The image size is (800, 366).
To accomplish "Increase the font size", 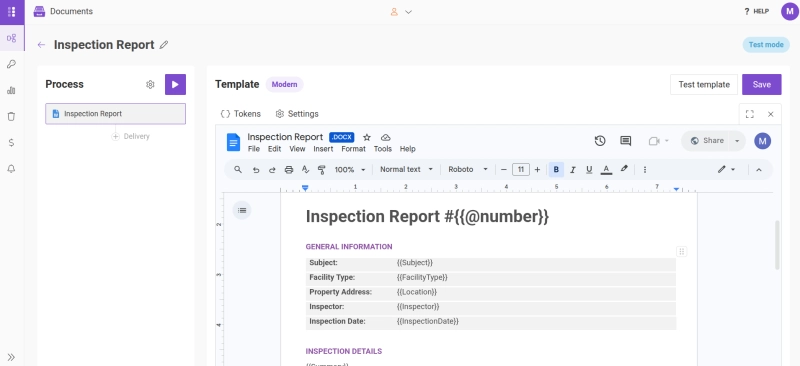I will click(x=537, y=169).
